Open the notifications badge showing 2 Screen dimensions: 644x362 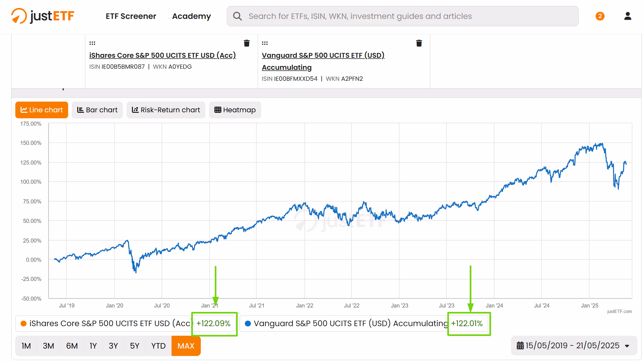click(x=600, y=16)
